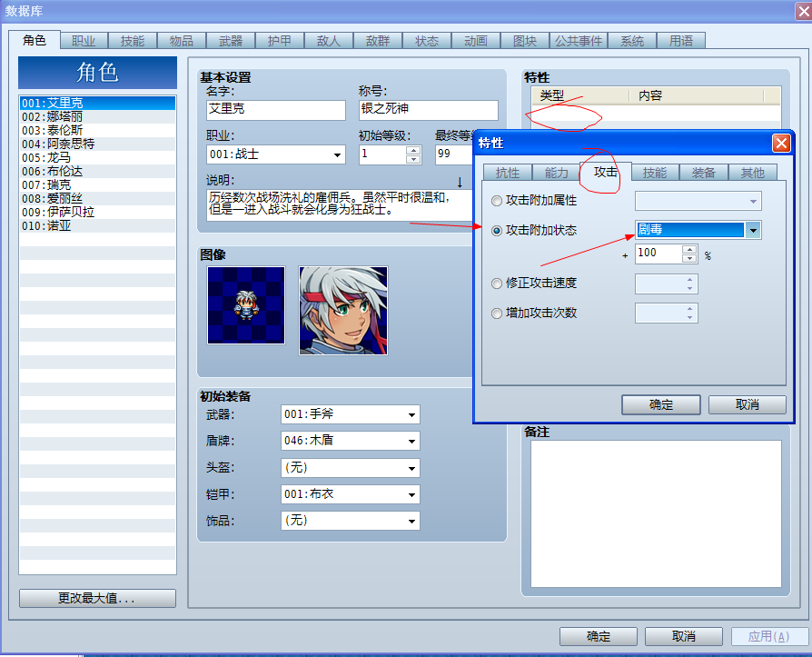Open the 头盔 (无) dropdown
Viewport: 812px width, 657px height.
[350, 468]
